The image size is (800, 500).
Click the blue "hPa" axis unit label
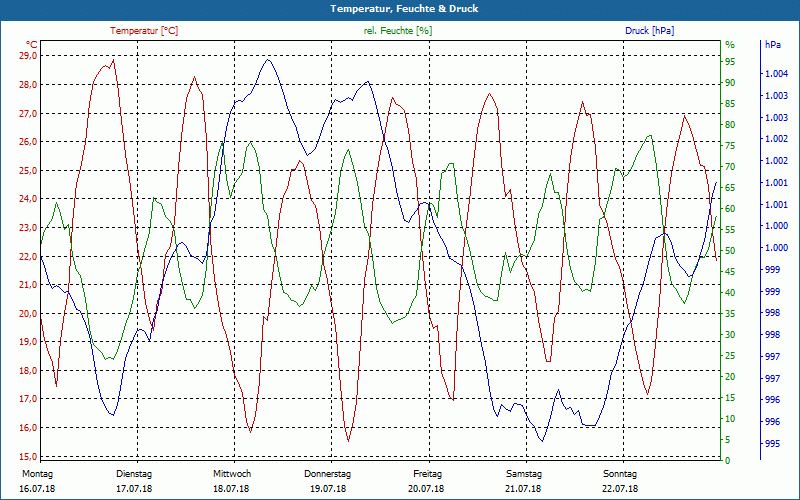(x=773, y=45)
